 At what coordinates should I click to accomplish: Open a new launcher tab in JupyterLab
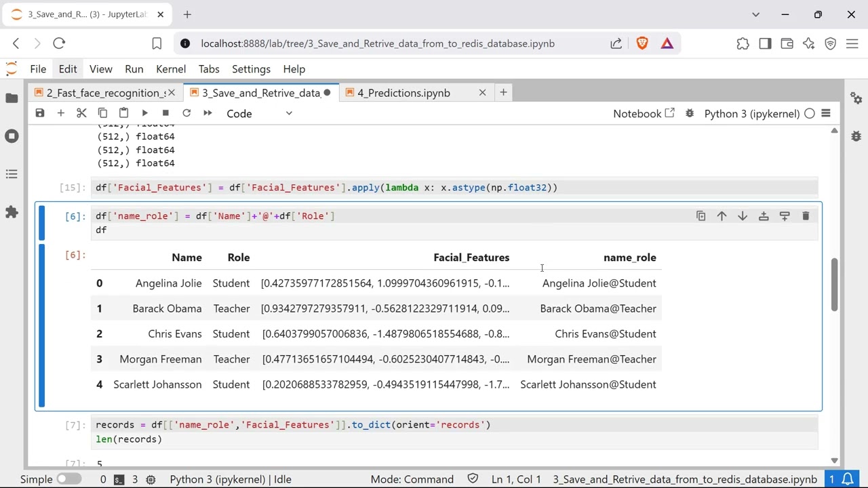[x=503, y=92]
